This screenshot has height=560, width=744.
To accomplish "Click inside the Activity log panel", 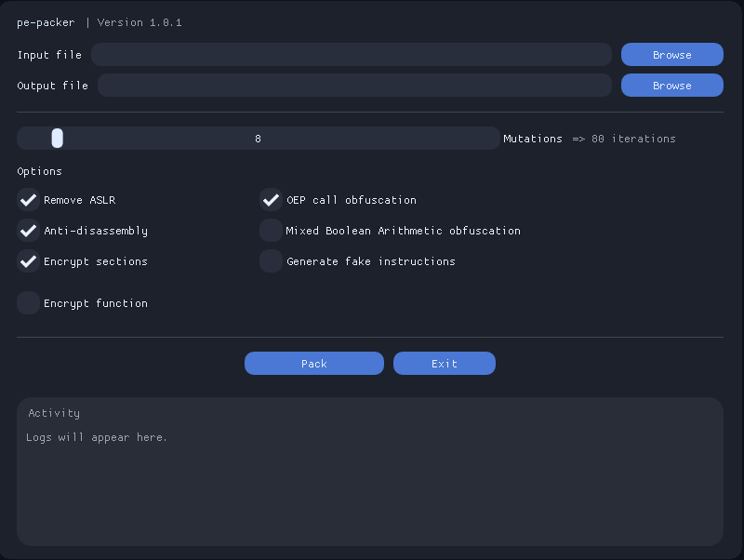I will click(x=369, y=484).
